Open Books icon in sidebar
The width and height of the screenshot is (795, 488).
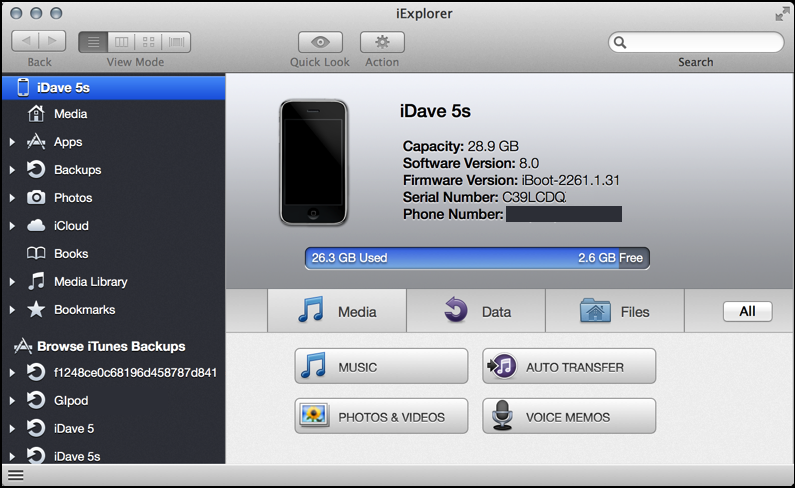coord(35,253)
